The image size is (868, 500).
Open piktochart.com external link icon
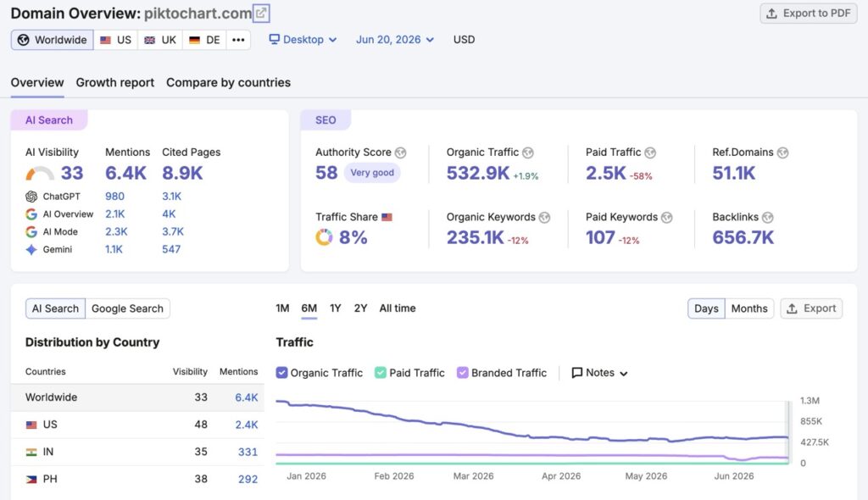pos(261,13)
